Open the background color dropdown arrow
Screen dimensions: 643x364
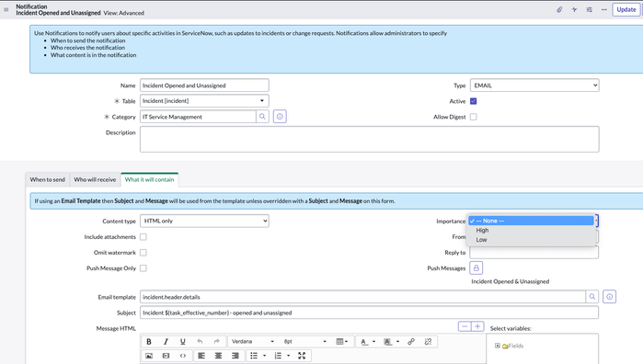point(397,341)
